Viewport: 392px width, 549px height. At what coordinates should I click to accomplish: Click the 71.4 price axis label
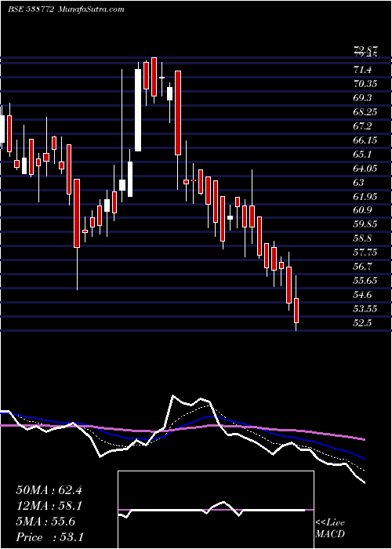click(x=362, y=71)
